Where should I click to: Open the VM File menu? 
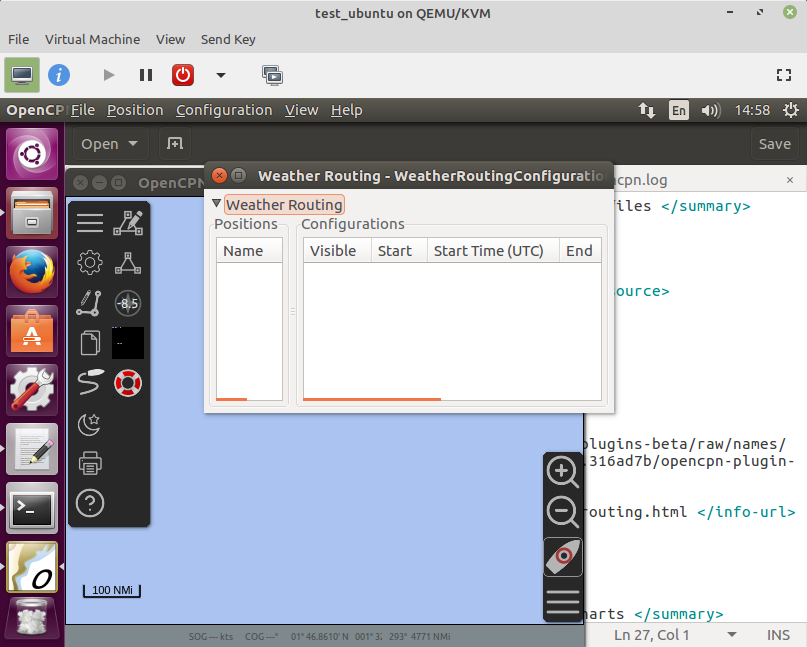pyautogui.click(x=19, y=40)
